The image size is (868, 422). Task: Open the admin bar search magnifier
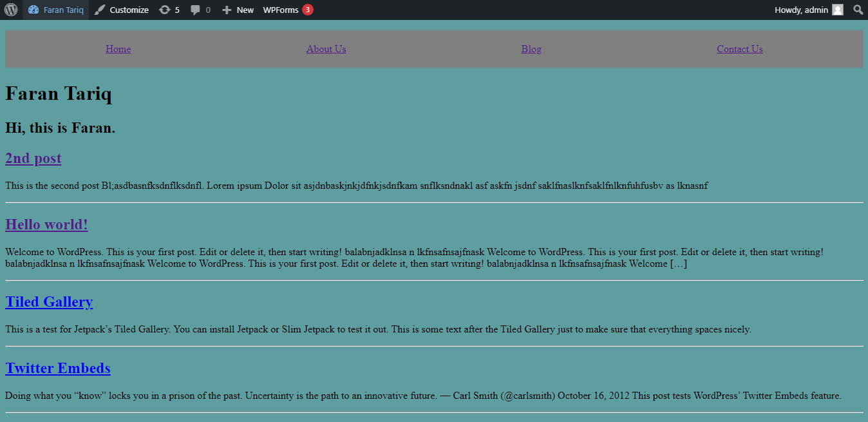tap(858, 10)
